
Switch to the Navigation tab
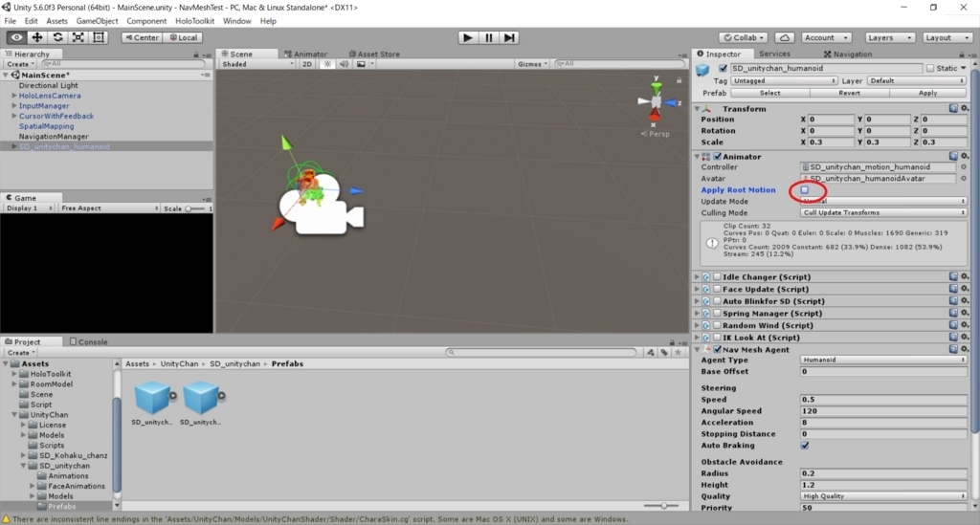(848, 54)
